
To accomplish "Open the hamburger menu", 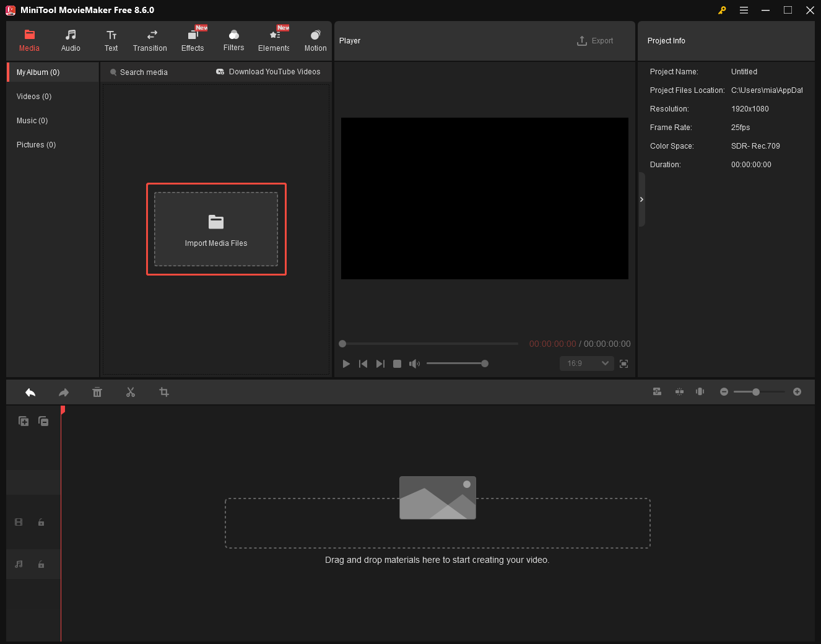I will (744, 10).
